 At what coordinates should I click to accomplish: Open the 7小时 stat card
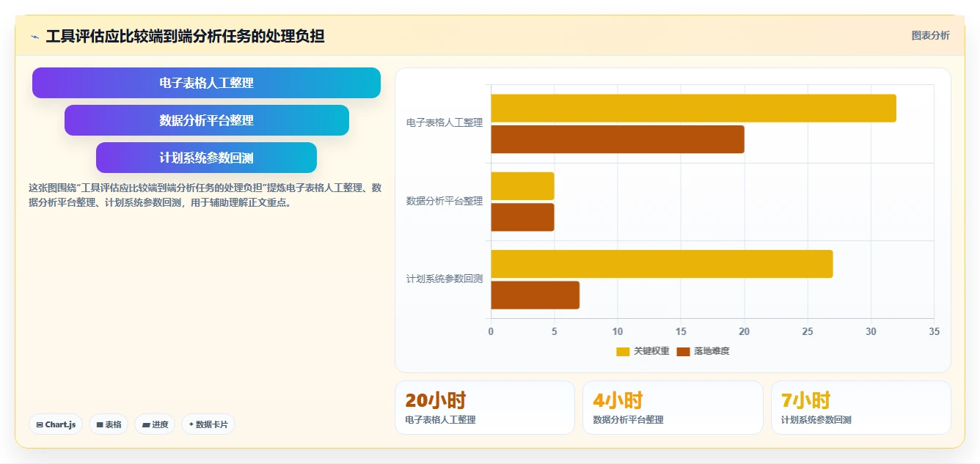pyautogui.click(x=861, y=408)
